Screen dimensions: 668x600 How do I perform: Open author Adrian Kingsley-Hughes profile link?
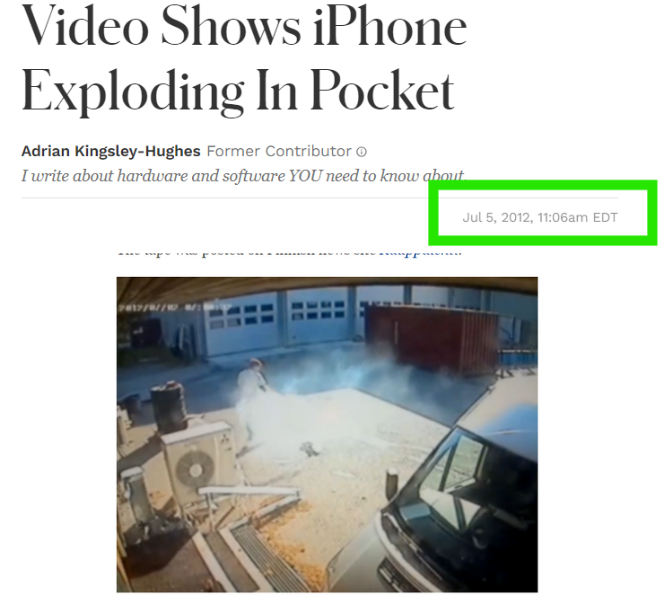[x=111, y=151]
